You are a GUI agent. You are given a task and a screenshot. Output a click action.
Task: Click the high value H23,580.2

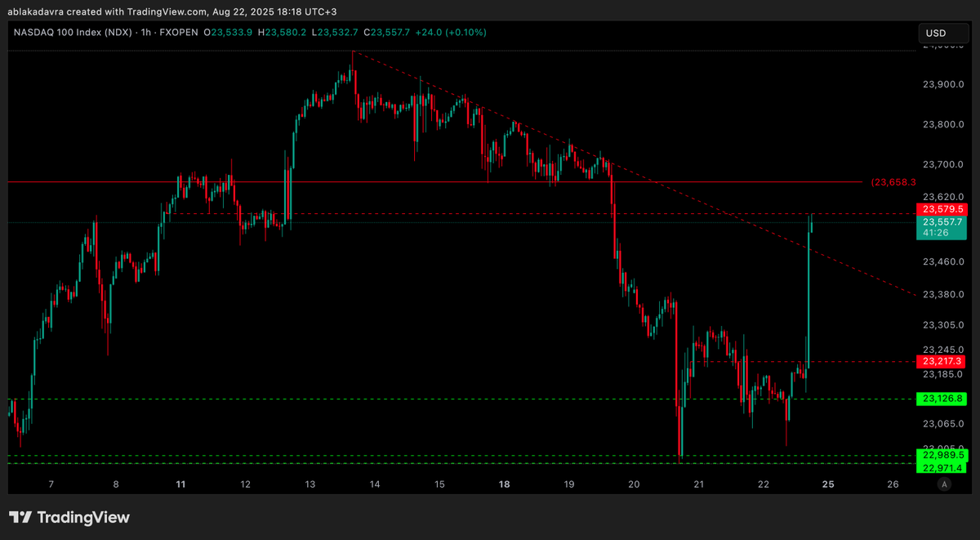click(283, 32)
